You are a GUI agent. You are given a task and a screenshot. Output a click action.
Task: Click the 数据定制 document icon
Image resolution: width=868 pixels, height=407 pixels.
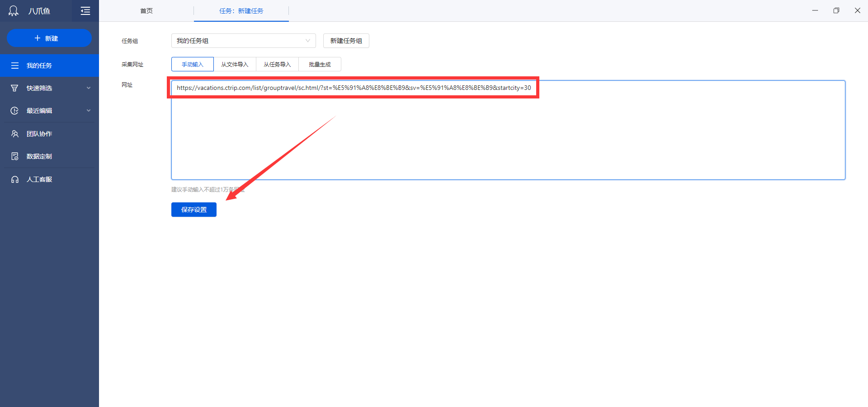15,156
